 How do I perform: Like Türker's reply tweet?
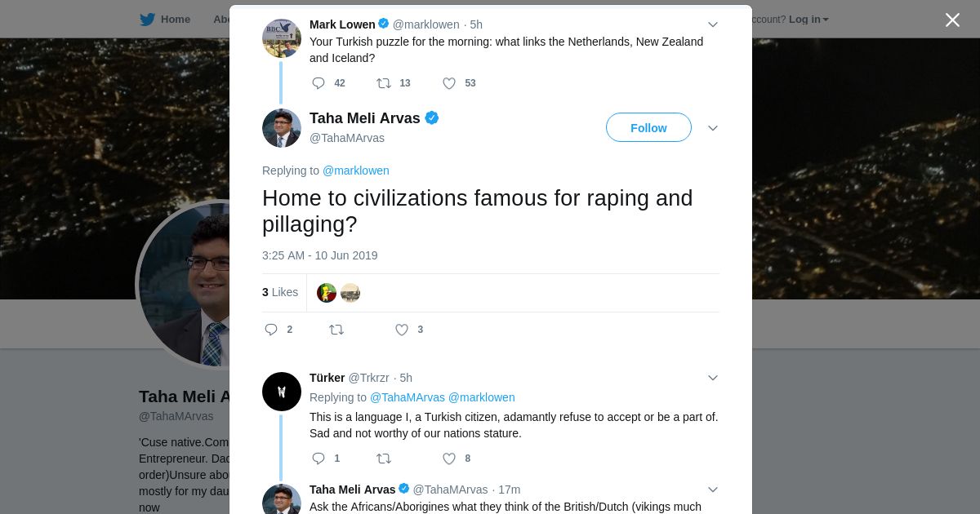coord(449,459)
